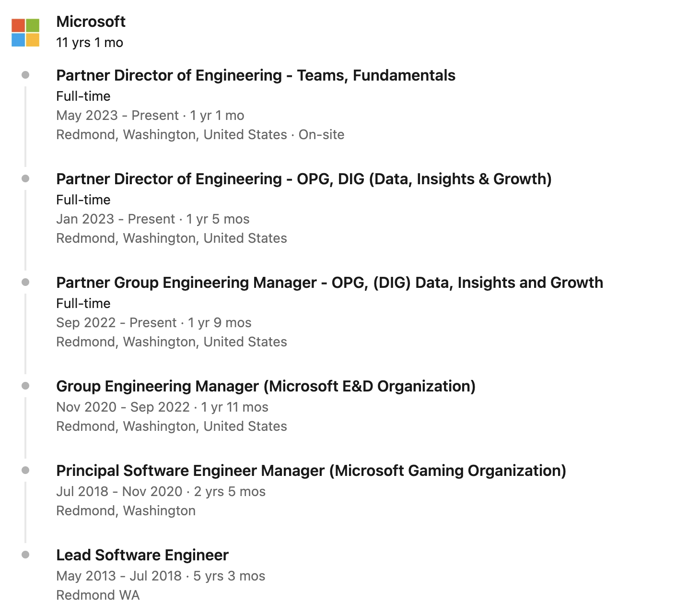Click the timeline bullet next to Partner Group Engineering Manager
Screen dimensions: 676x616
coord(25,282)
